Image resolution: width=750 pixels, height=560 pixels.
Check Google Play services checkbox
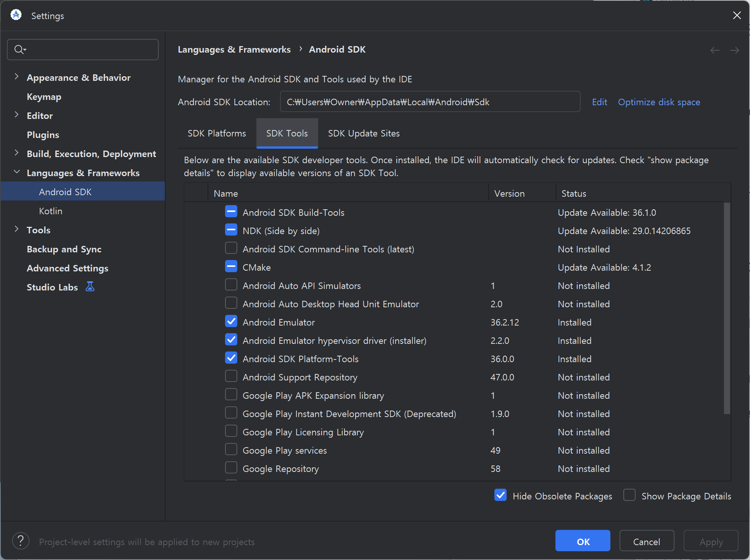click(231, 449)
